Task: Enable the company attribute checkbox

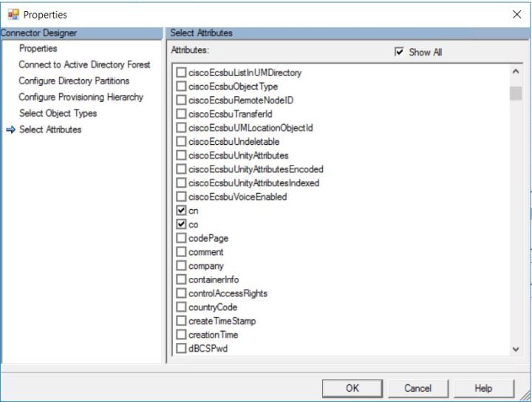Action: tap(182, 266)
